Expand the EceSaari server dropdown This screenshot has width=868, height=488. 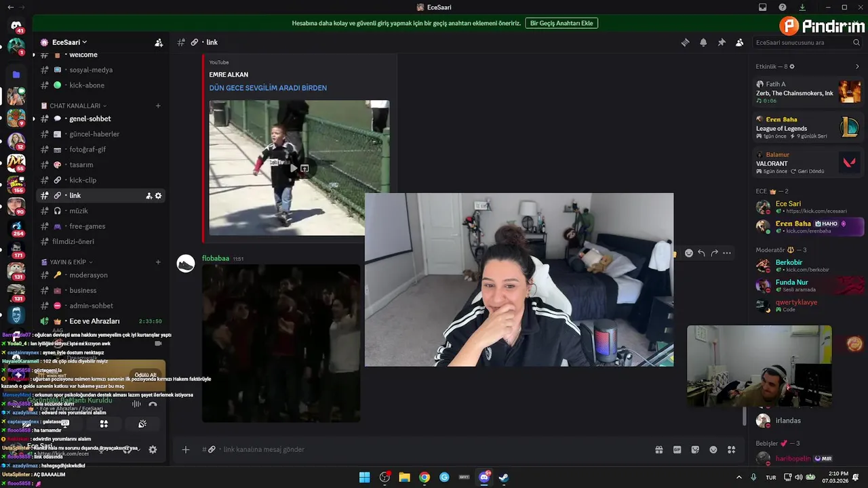pyautogui.click(x=69, y=42)
